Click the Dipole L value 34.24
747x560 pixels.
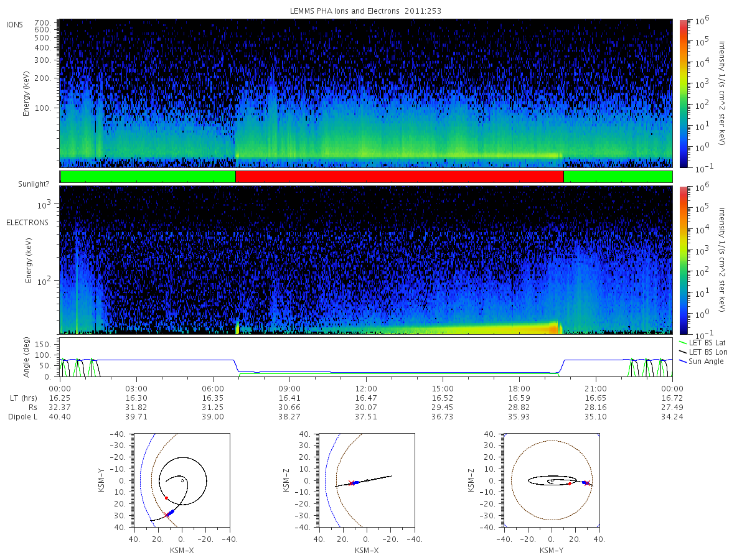point(672,417)
